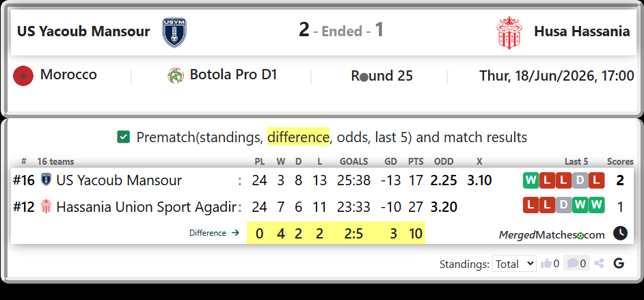Click the US Yacoub Mansour shield crest logo
This screenshot has height=300, width=644.
pos(174,32)
